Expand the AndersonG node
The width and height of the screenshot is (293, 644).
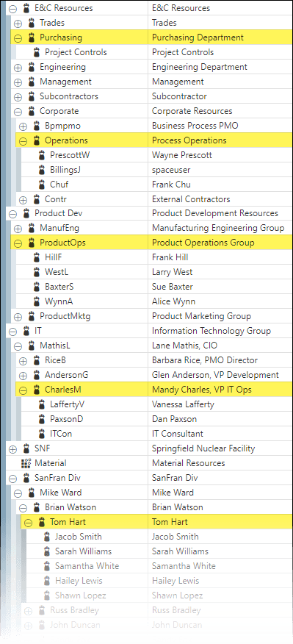pyautogui.click(x=23, y=376)
